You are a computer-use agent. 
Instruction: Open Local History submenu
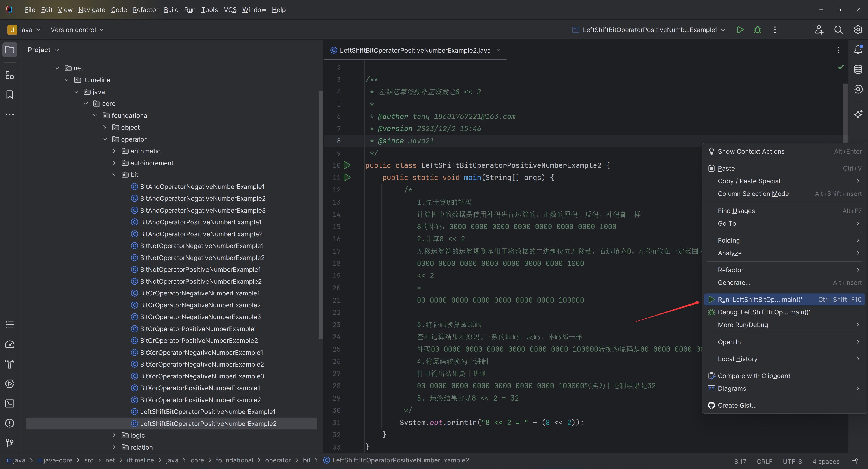(x=784, y=359)
